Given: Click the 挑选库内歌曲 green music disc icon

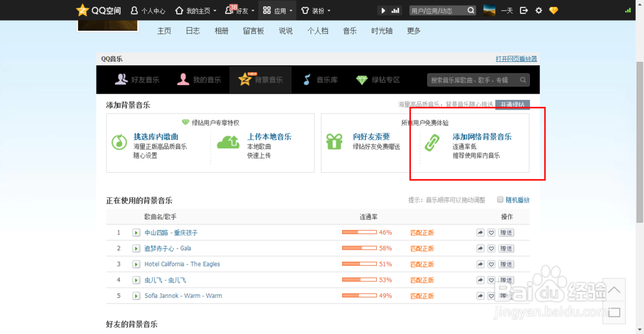Looking at the screenshot, I should (x=119, y=142).
